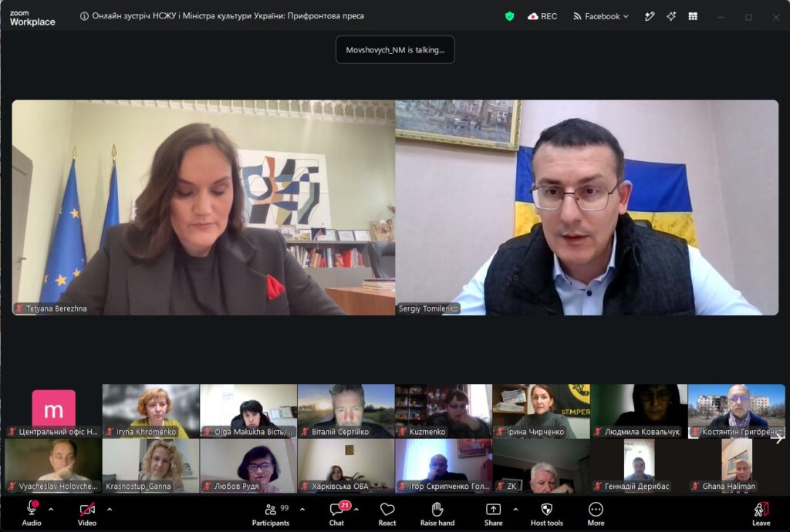This screenshot has height=532, width=790.
Task: Raise hand in the meeting
Action: click(x=437, y=513)
